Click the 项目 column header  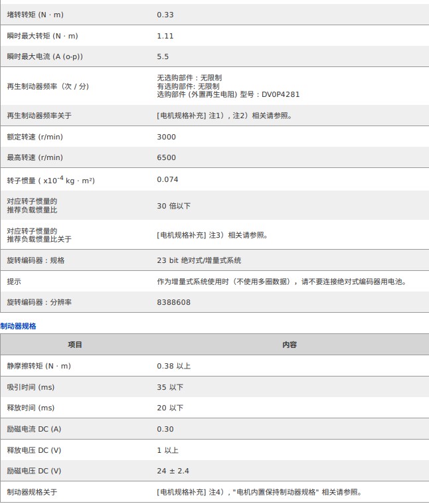pos(75,345)
